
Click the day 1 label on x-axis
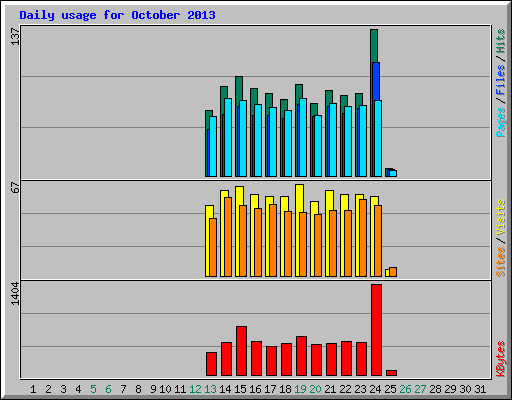(x=33, y=389)
